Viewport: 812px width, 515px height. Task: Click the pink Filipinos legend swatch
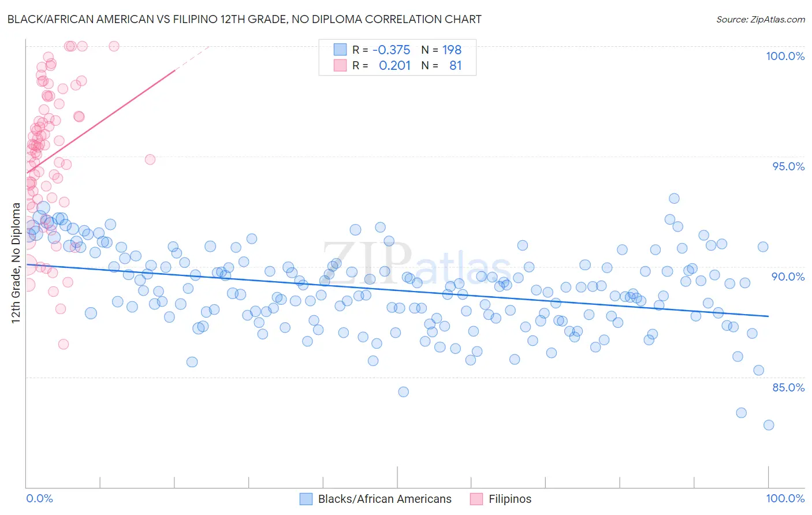(476, 499)
